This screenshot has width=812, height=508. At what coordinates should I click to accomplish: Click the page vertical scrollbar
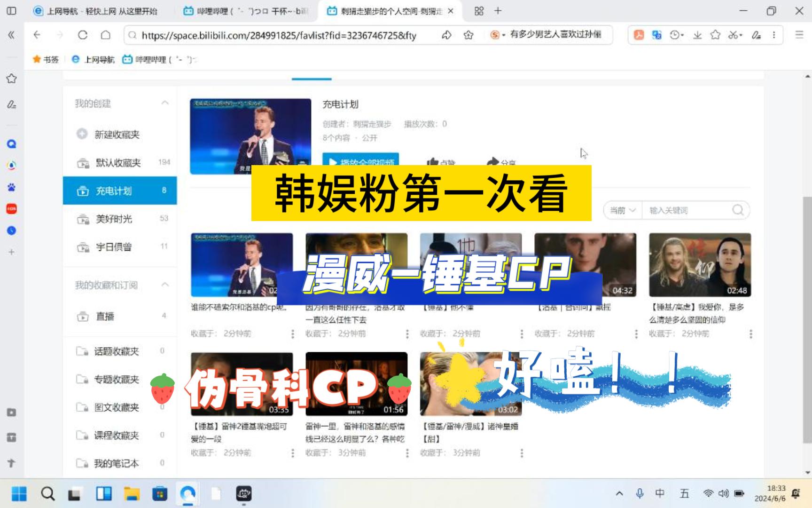(x=807, y=319)
